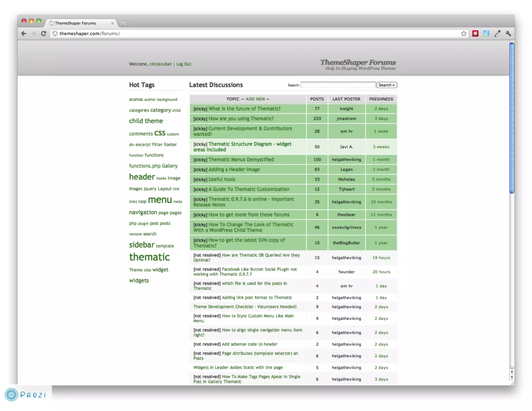Open 'Widgets in Leader Asides Static' topic
Viewport: 532px width, 411px height.
click(x=238, y=367)
